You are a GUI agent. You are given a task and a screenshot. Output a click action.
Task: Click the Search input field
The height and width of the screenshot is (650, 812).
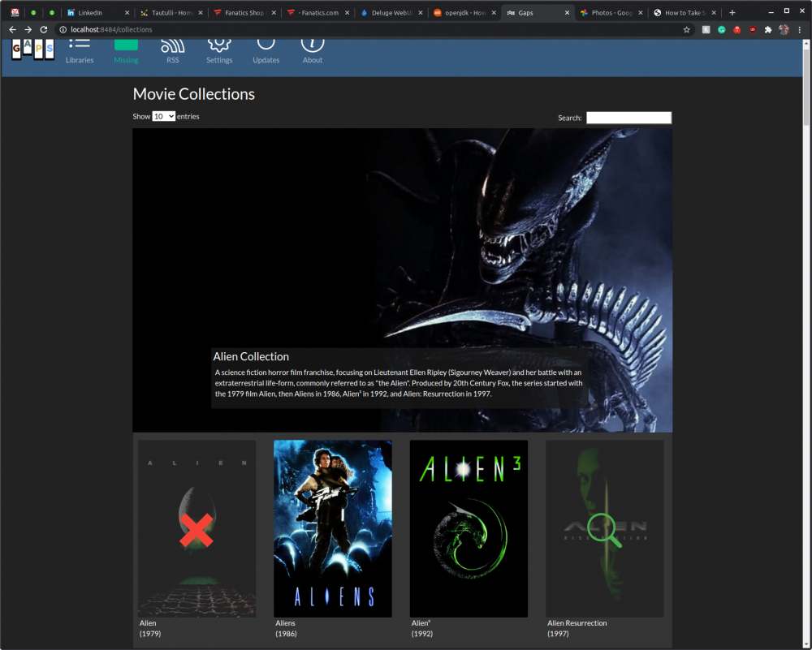pyautogui.click(x=628, y=118)
